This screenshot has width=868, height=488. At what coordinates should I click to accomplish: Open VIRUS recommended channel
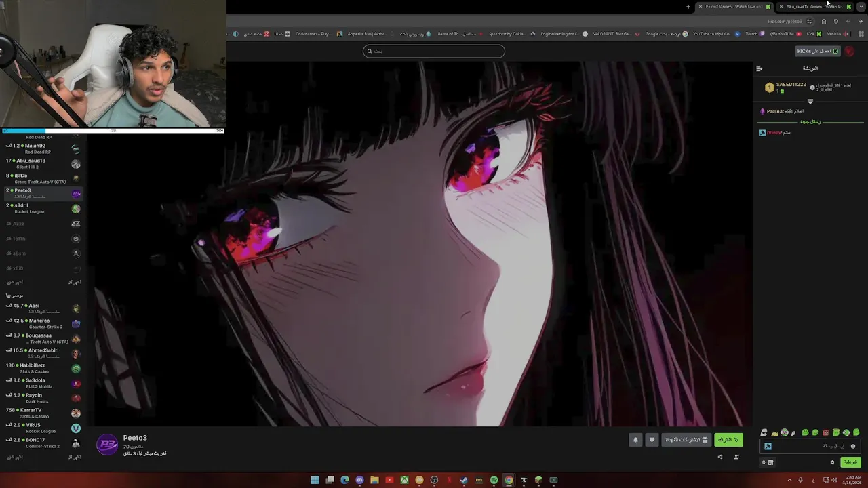click(43, 428)
